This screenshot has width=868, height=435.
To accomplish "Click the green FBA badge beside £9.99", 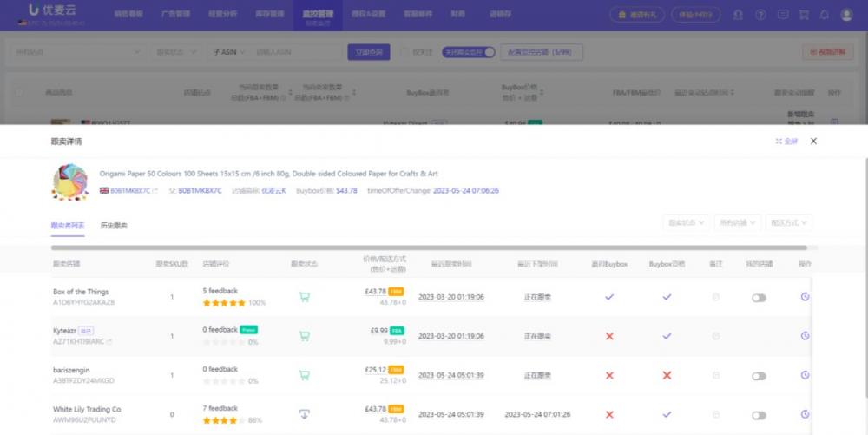I will click(397, 331).
